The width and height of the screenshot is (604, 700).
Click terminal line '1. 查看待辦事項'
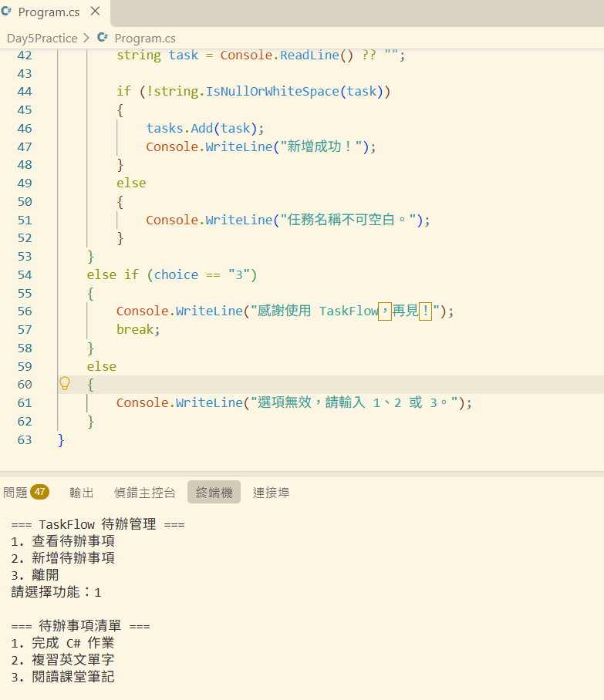tap(63, 541)
